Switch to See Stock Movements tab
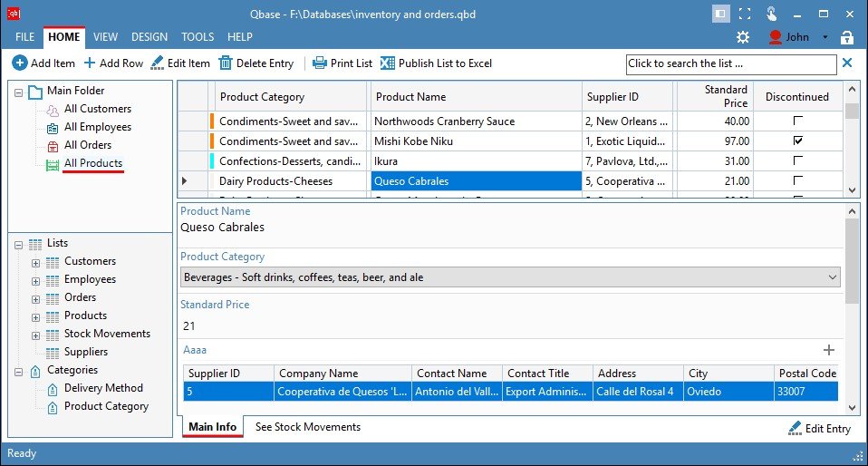868x466 pixels. [308, 427]
